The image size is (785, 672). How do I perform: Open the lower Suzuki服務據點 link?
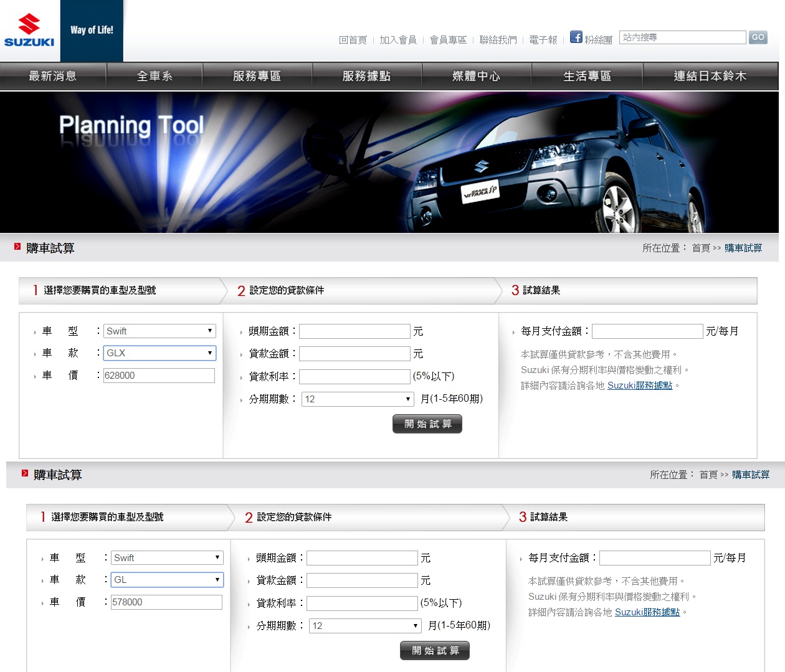point(647,612)
